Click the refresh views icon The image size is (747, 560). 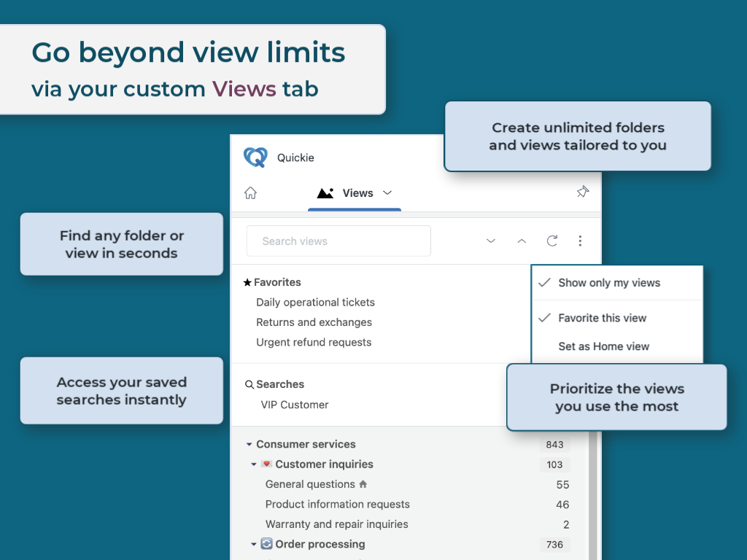552,241
